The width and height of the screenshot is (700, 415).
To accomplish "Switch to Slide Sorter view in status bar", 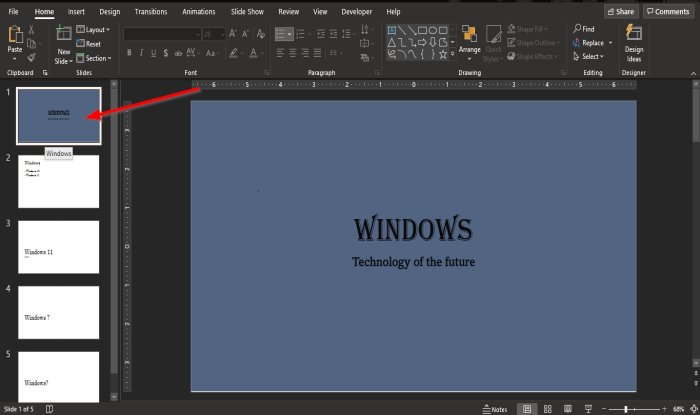I will [x=548, y=409].
